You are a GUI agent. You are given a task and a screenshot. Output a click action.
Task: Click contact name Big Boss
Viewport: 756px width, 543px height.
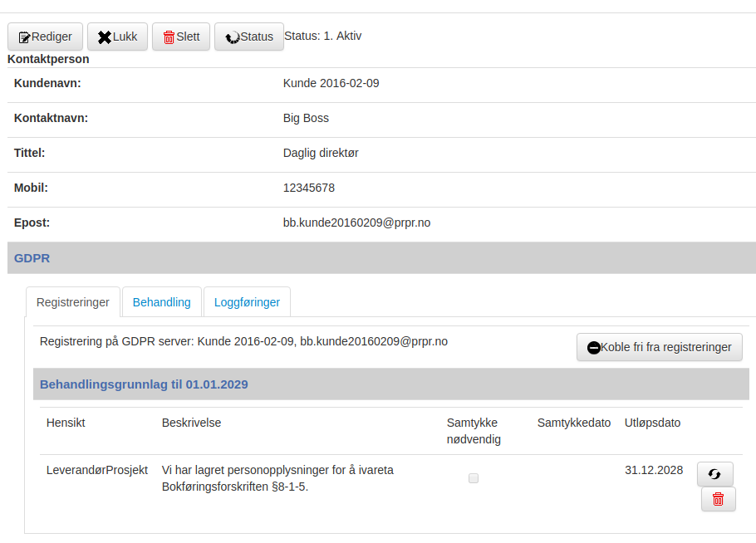pyautogui.click(x=306, y=118)
